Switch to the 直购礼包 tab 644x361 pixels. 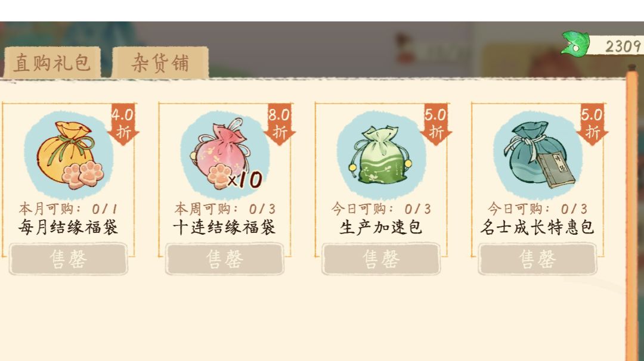click(52, 63)
